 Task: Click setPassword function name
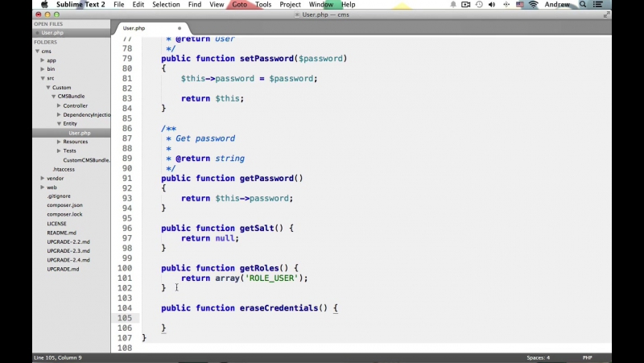coord(266,59)
